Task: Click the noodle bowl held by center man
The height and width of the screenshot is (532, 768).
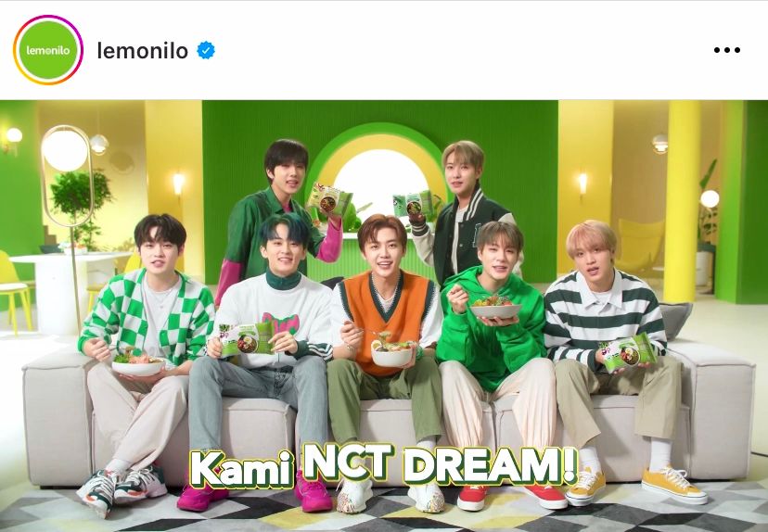Action: (x=391, y=352)
